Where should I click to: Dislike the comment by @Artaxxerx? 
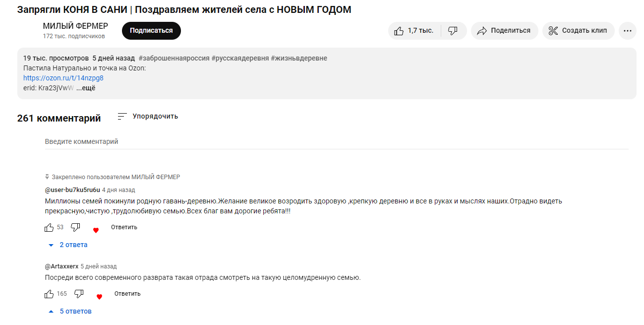pyautogui.click(x=79, y=294)
